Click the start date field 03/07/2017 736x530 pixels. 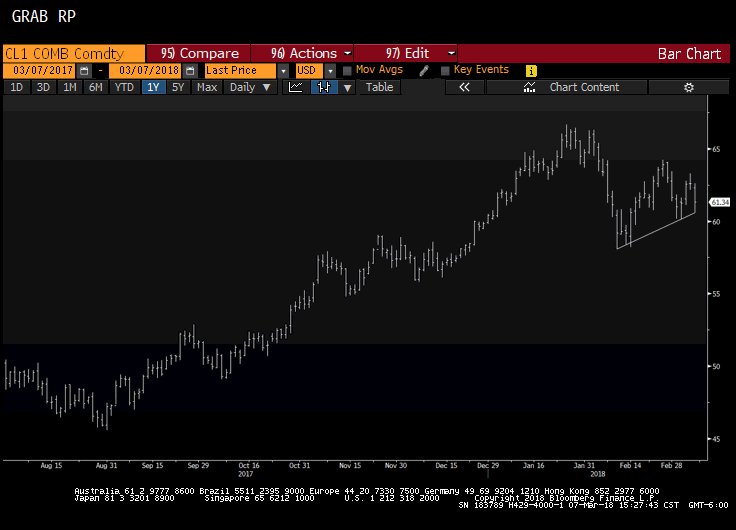click(40, 71)
